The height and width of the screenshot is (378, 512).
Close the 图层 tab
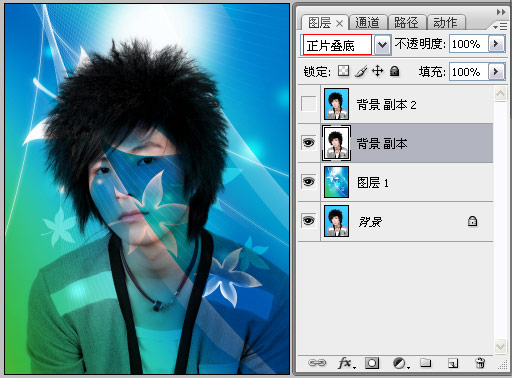coord(339,23)
